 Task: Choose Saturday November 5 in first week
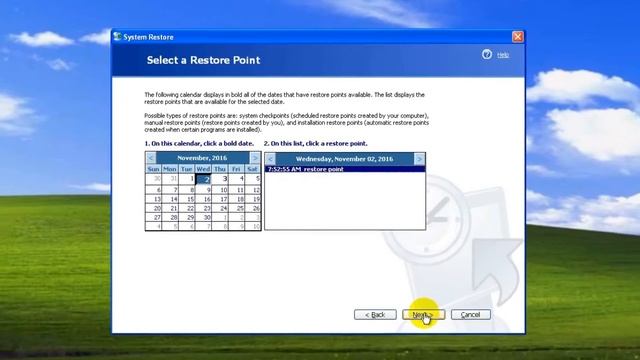pyautogui.click(x=253, y=179)
